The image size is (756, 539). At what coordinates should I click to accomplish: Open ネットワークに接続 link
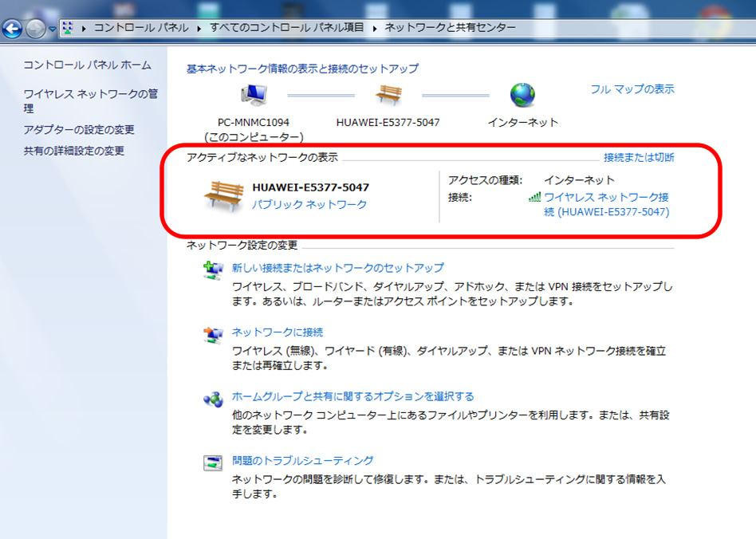[x=278, y=332]
